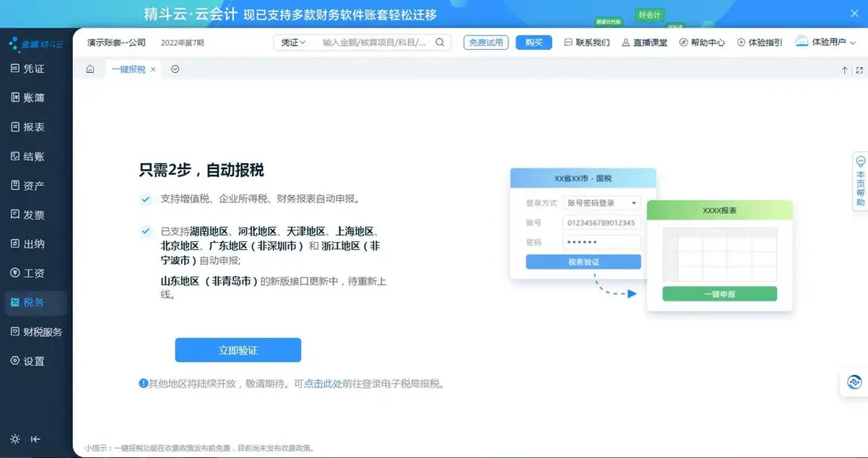Expand the 体验用户 user menu
Screen dimensions: 868x458
click(x=834, y=42)
